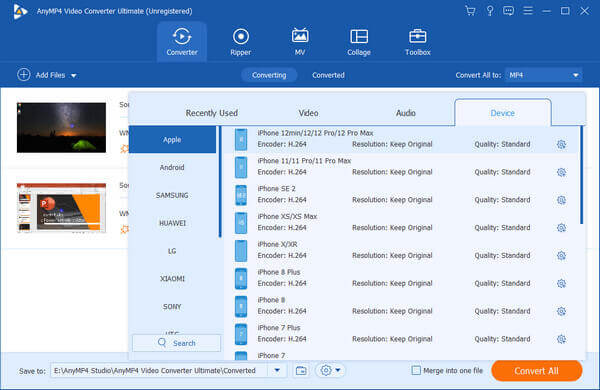Click the brand list scrollbar
This screenshot has width=600, height=390.
click(x=220, y=182)
